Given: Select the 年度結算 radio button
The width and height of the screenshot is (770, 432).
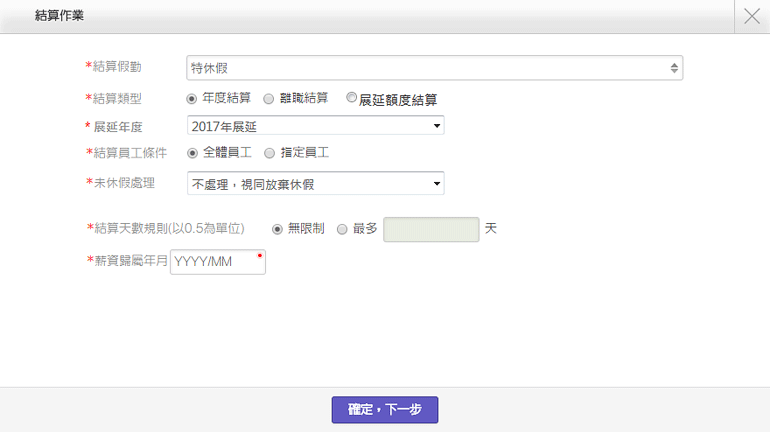Looking at the screenshot, I should pos(192,99).
